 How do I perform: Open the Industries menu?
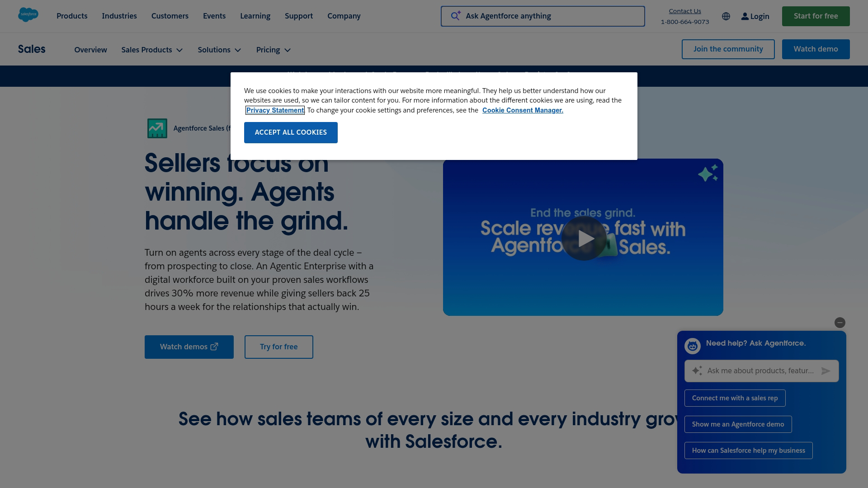click(119, 16)
